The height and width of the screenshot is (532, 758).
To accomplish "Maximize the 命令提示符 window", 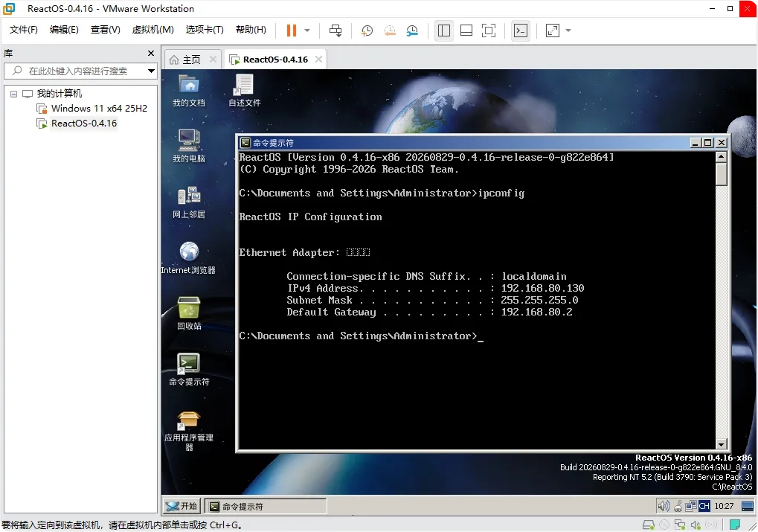I will [707, 143].
